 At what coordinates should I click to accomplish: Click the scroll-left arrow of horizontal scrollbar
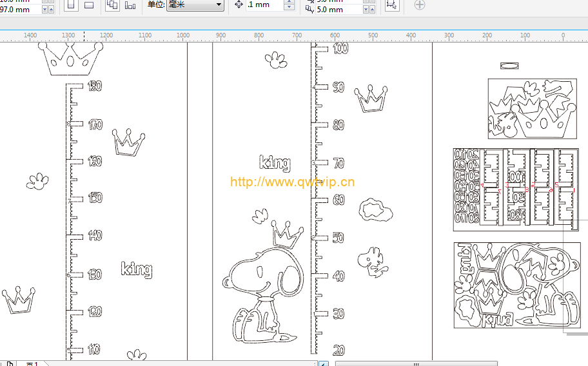tap(323, 363)
